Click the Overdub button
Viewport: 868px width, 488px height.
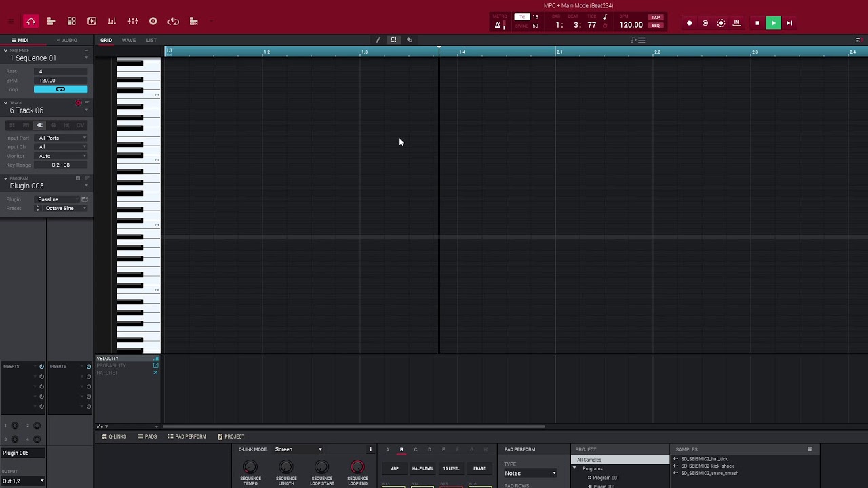coord(705,23)
